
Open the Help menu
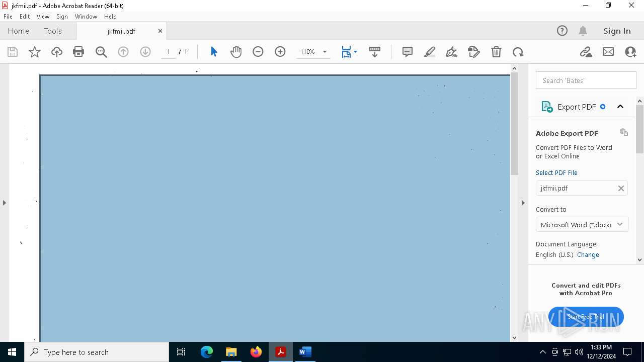click(110, 17)
